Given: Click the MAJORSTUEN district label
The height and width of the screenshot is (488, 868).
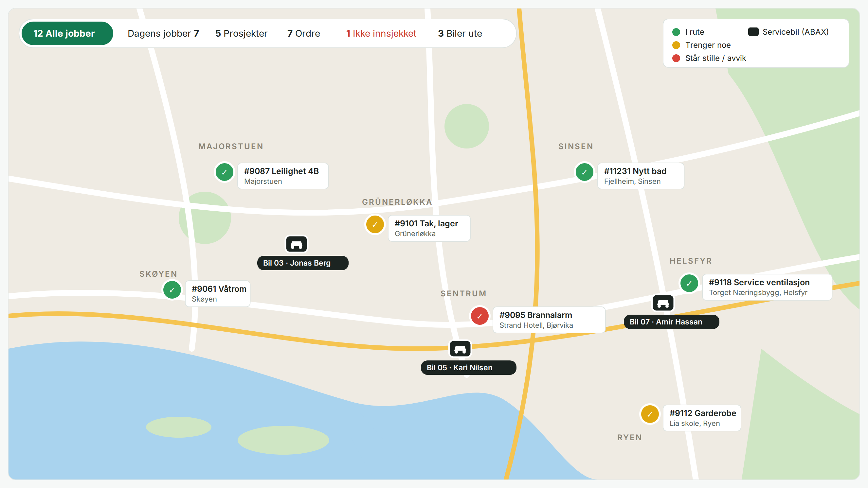Looking at the screenshot, I should 231,146.
